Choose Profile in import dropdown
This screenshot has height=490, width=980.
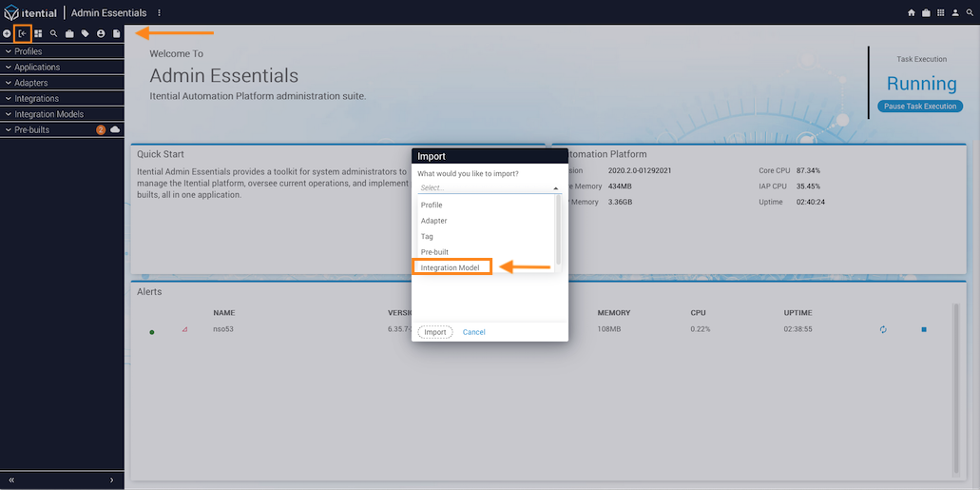487,205
